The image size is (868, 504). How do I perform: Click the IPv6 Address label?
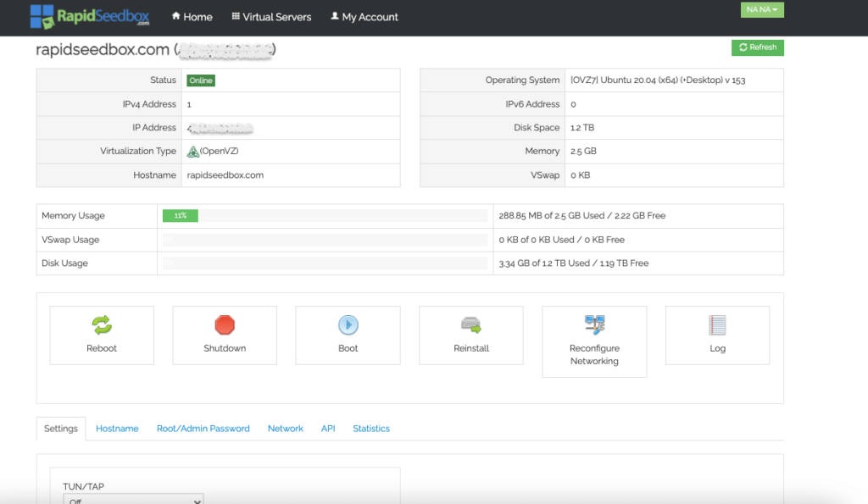coord(532,104)
